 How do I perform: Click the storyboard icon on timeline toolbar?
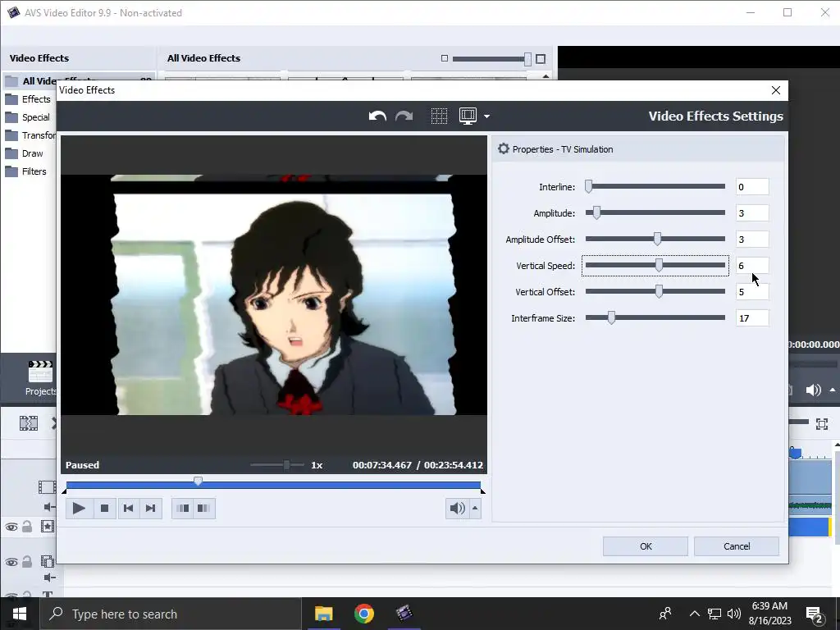(29, 423)
